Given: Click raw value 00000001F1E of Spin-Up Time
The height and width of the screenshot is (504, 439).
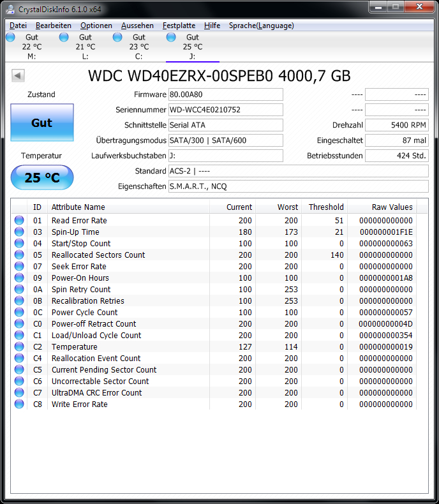Looking at the screenshot, I should click(x=386, y=232).
